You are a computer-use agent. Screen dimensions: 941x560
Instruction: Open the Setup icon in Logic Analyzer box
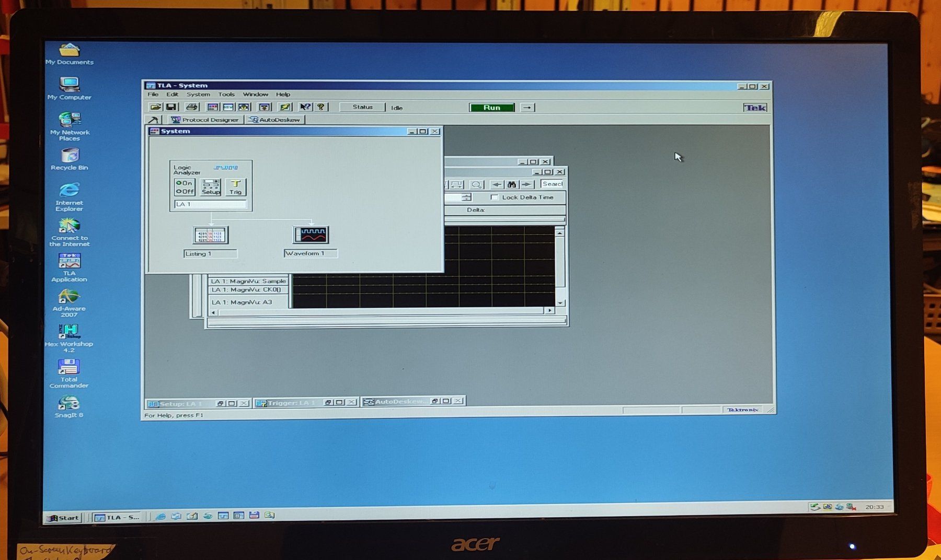click(x=211, y=187)
